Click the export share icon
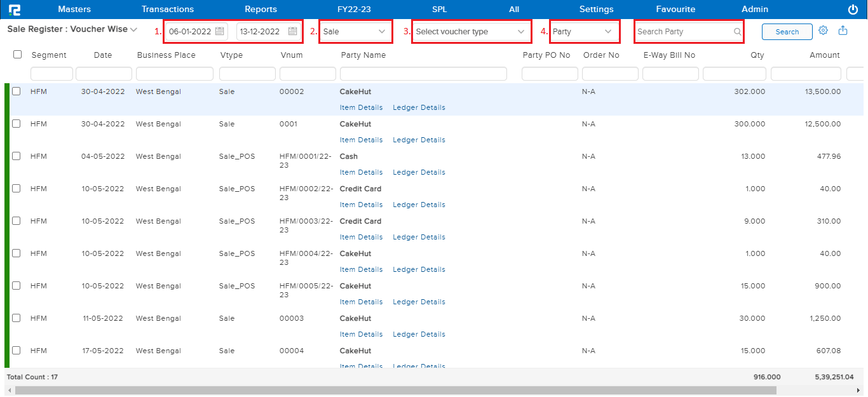868x397 pixels. pyautogui.click(x=843, y=30)
